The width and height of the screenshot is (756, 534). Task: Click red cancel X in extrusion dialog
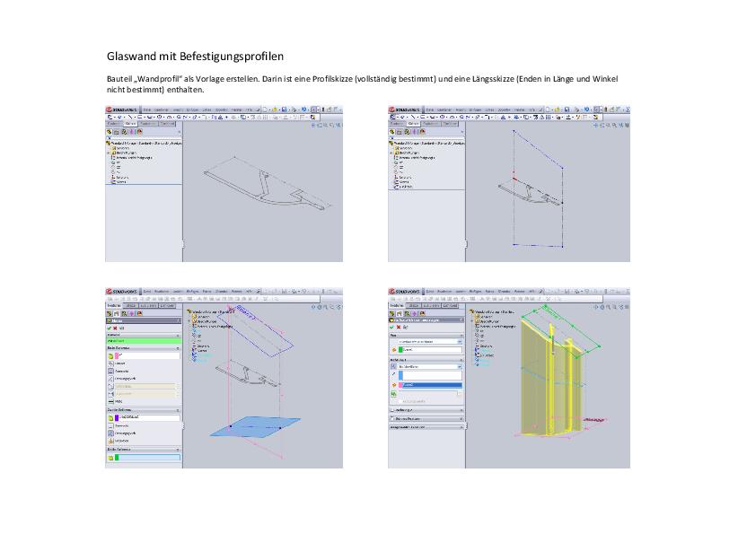tap(399, 327)
